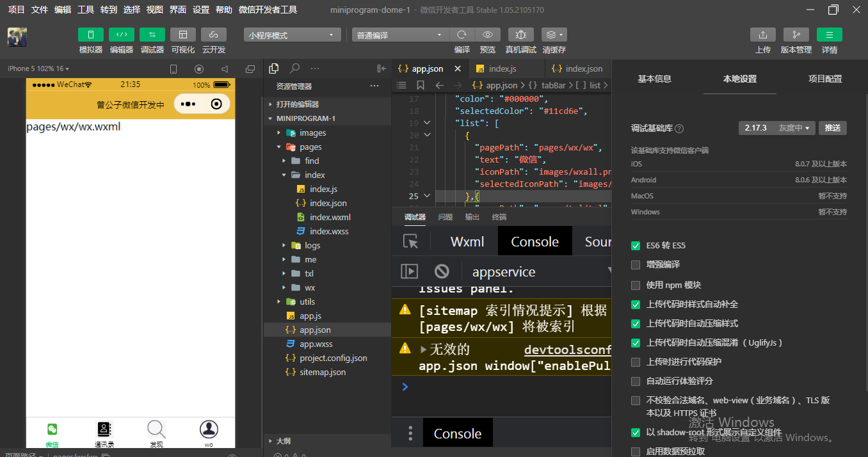
Task: Click the editor bookmark icon
Action: point(421,85)
